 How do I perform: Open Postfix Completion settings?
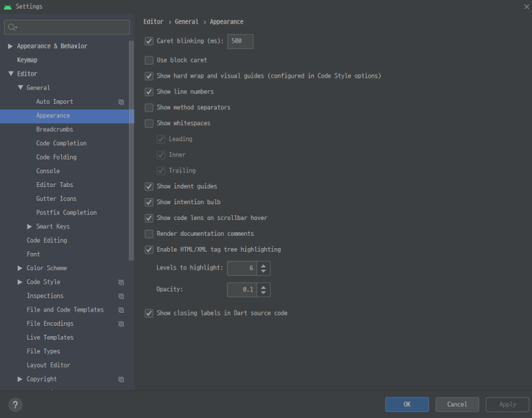67,213
